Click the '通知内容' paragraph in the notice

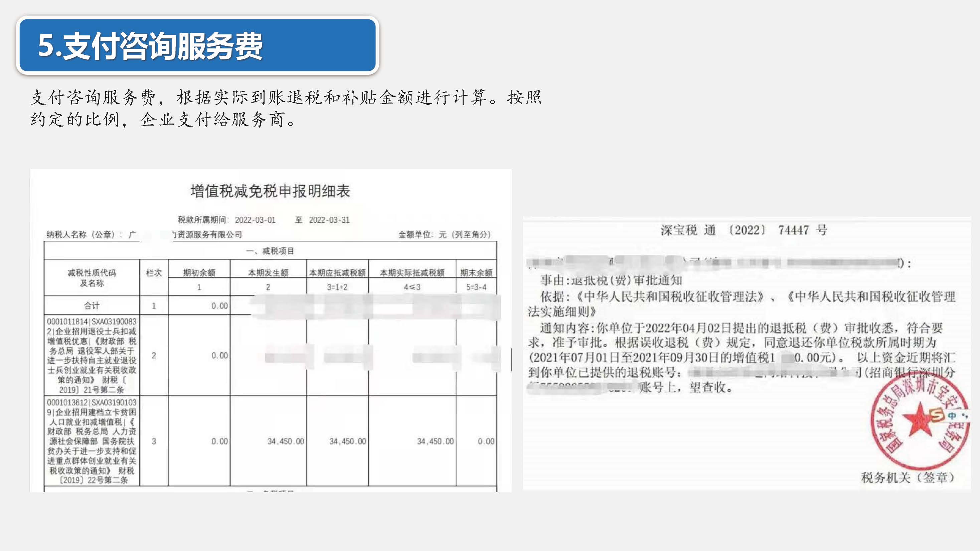pos(742,357)
